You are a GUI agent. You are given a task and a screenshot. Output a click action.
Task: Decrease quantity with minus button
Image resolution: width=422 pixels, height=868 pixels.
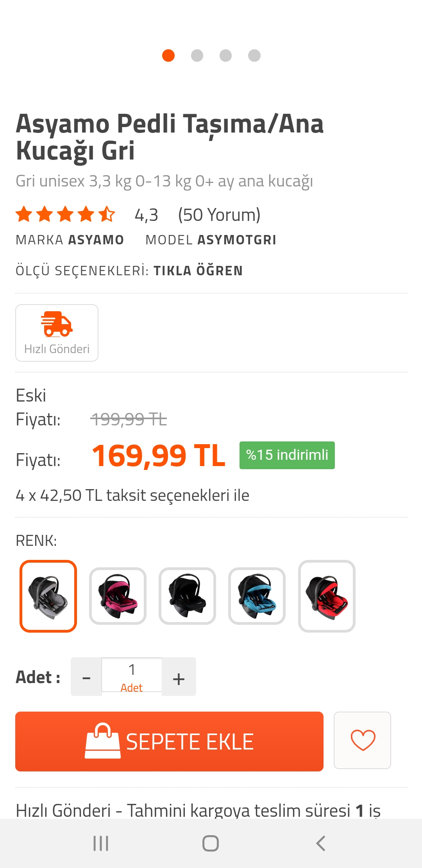coord(86,677)
